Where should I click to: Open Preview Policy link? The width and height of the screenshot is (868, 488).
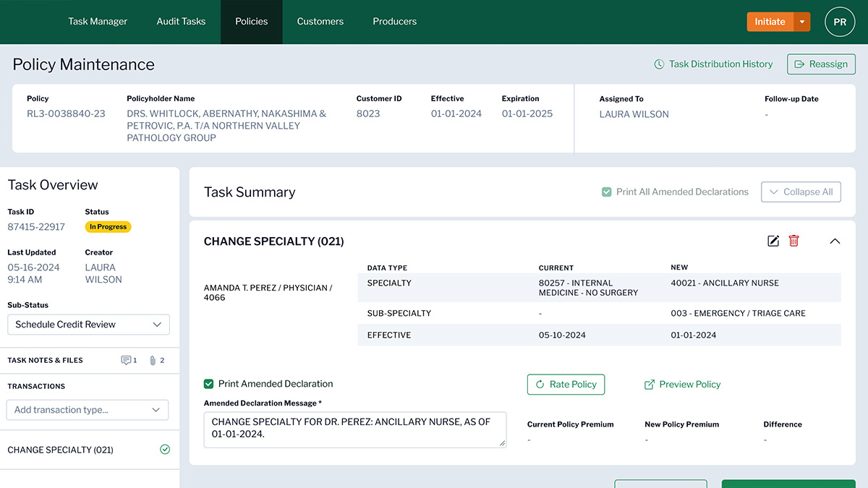682,385
